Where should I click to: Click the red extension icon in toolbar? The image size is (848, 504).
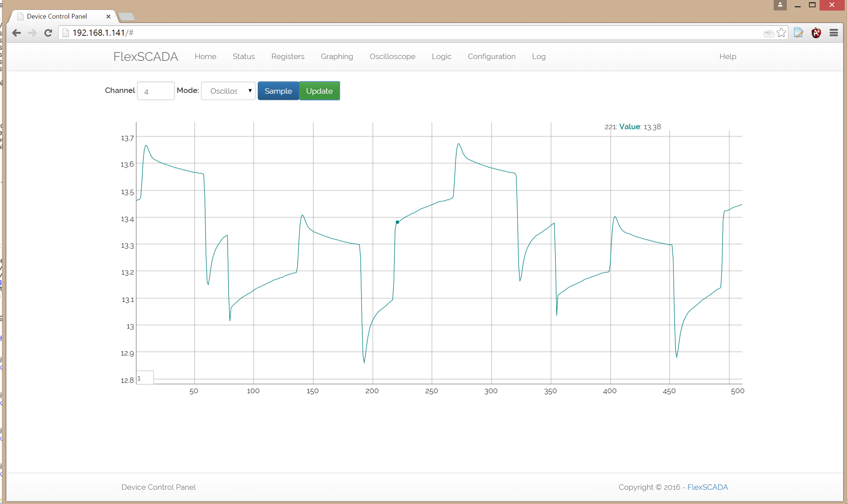[816, 33]
